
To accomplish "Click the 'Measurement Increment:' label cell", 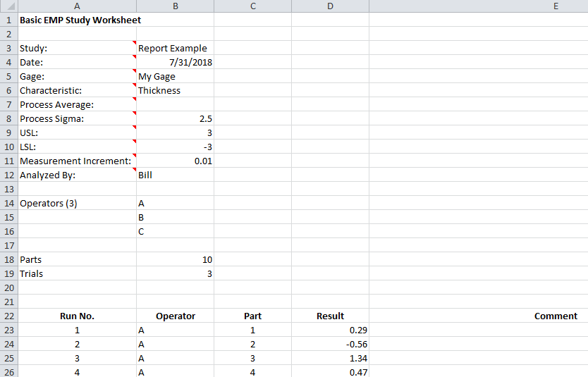I will [x=78, y=161].
